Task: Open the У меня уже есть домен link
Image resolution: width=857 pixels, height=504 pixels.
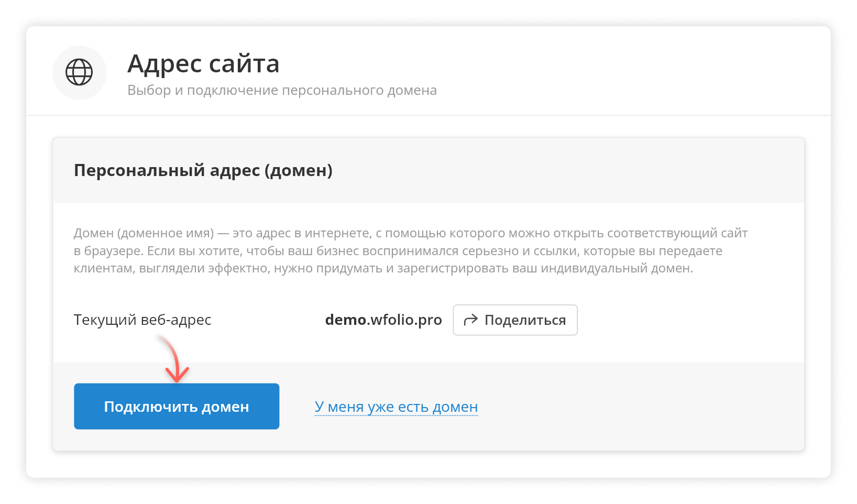Action: point(395,407)
